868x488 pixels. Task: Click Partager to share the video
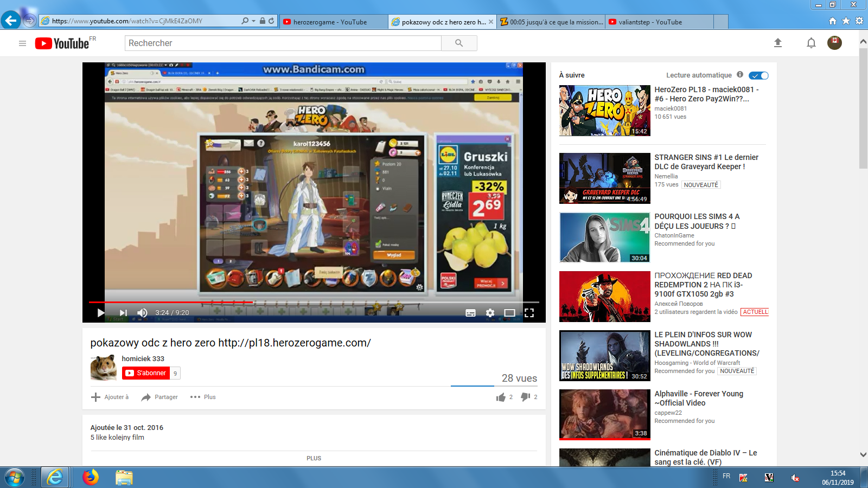tap(159, 397)
